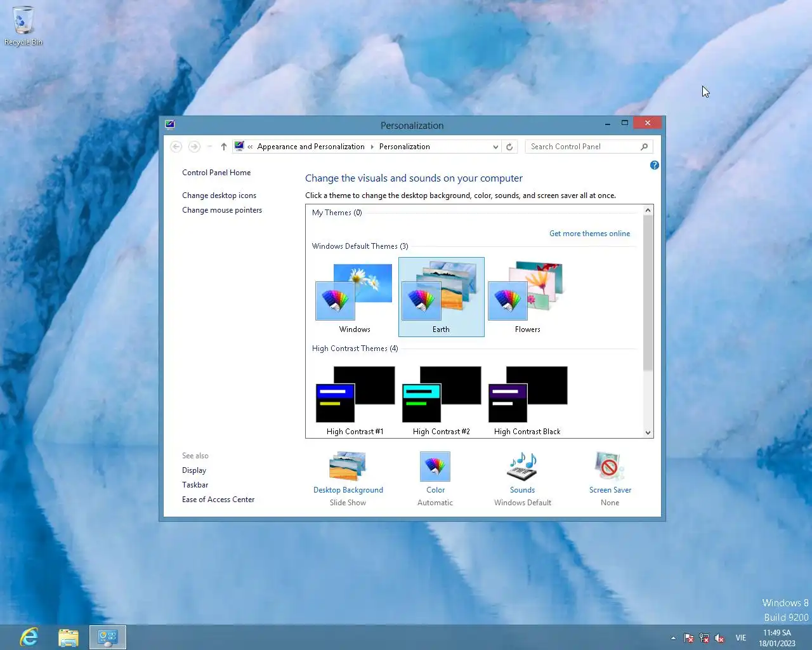
Task: Open the Color settings icon
Action: [435, 467]
